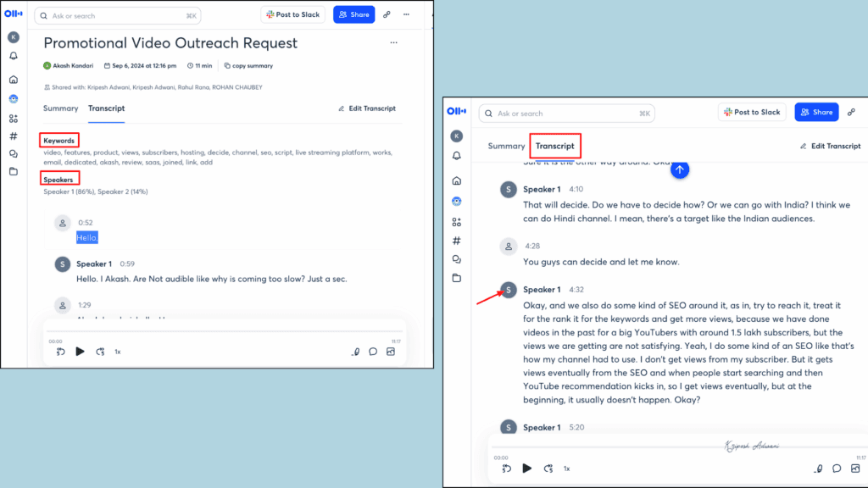Click comment icon in left window player
The image size is (868, 488).
[x=373, y=352]
